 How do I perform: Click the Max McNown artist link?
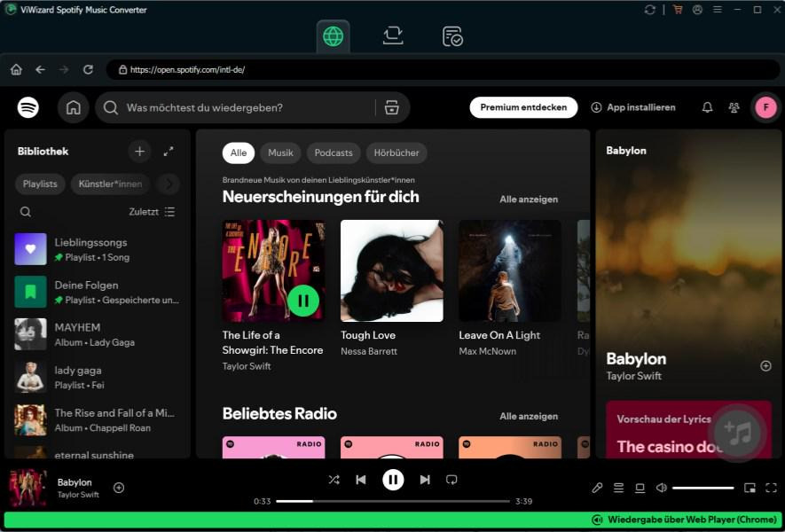click(488, 351)
